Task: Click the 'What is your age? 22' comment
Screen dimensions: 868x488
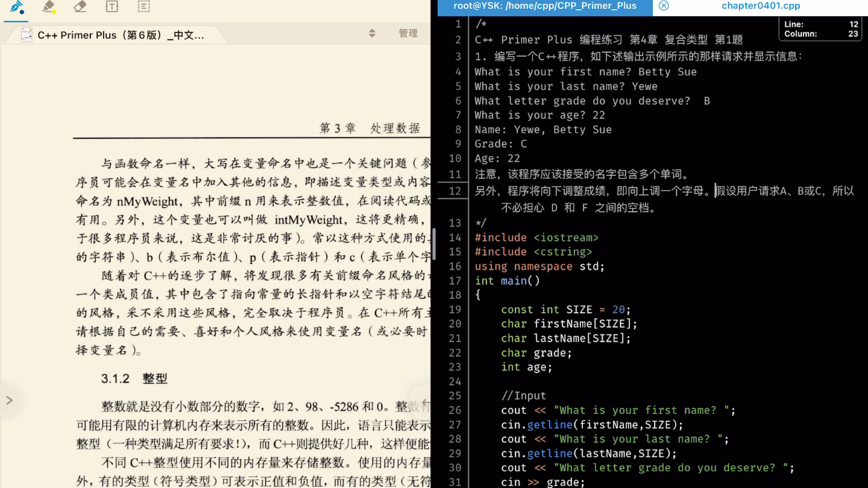Action: (539, 115)
